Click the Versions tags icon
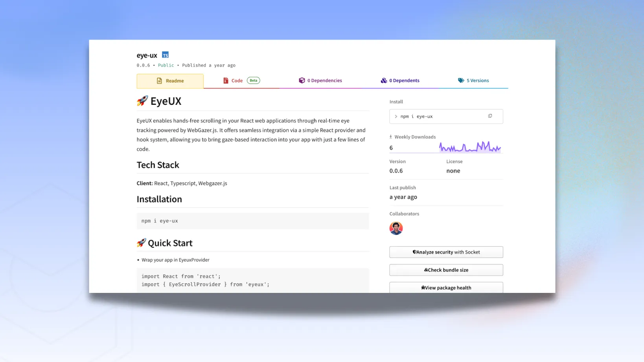This screenshot has width=644, height=362. point(461,80)
